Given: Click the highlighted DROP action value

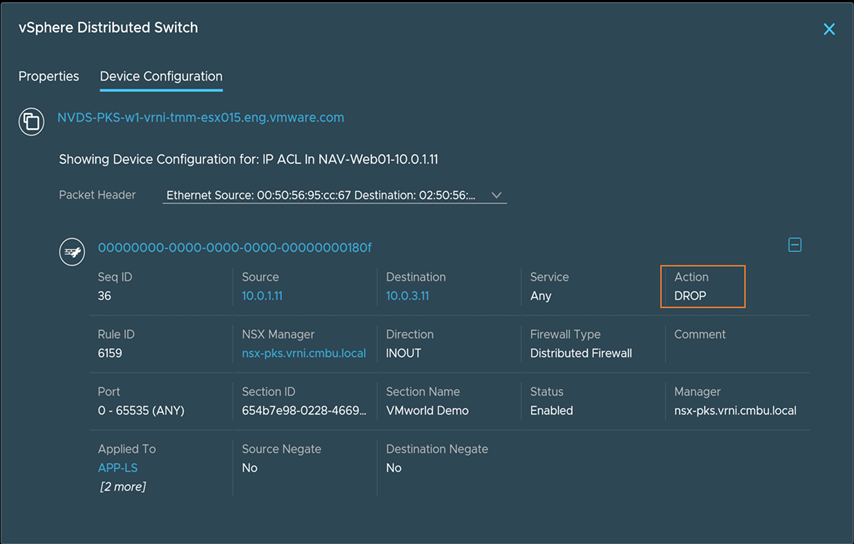Looking at the screenshot, I should (x=690, y=296).
